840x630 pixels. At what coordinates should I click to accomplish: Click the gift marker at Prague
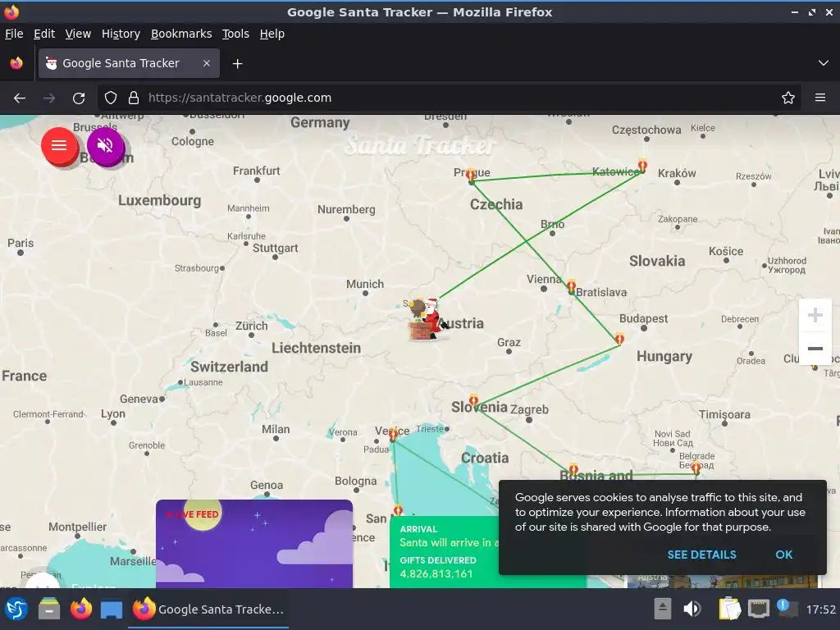471,176
